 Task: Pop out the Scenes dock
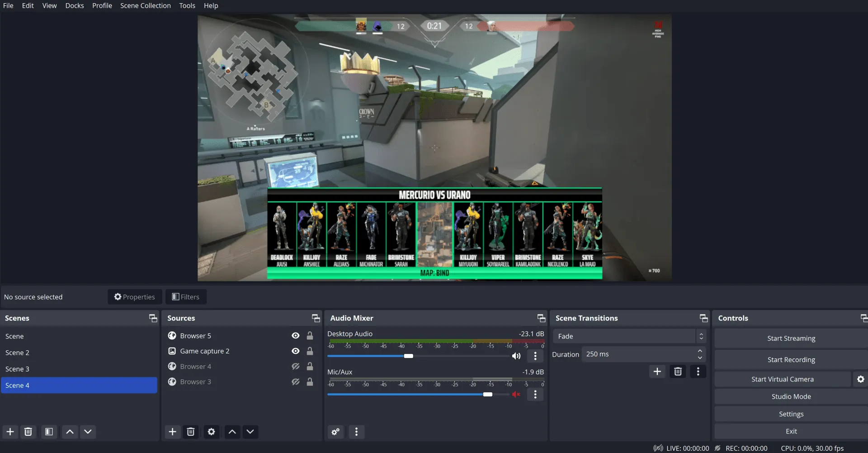(x=153, y=318)
